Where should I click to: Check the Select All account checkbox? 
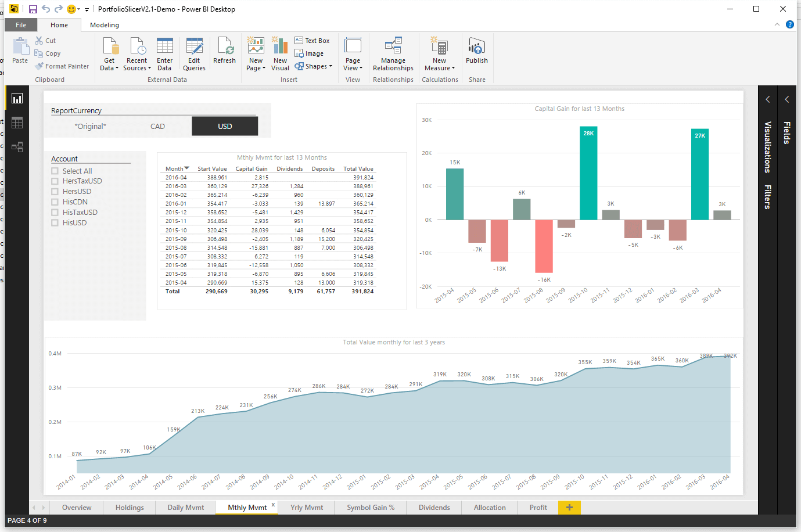pyautogui.click(x=55, y=171)
